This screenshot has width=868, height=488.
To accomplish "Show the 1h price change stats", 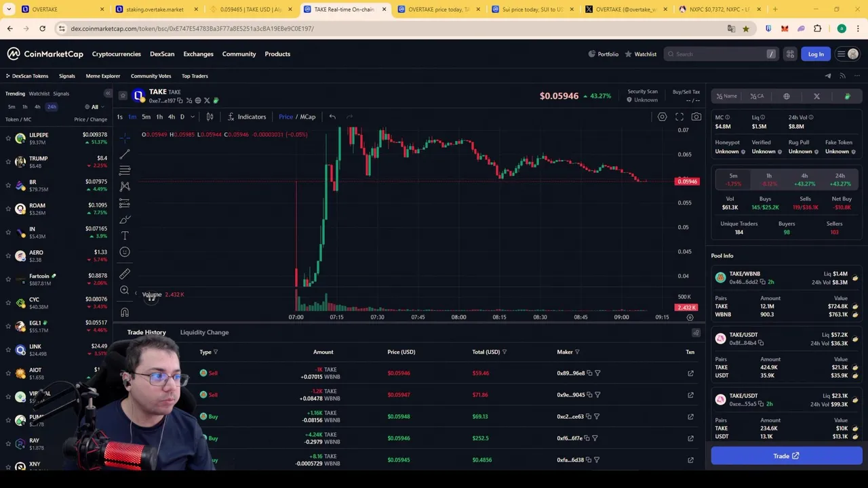I will [769, 180].
